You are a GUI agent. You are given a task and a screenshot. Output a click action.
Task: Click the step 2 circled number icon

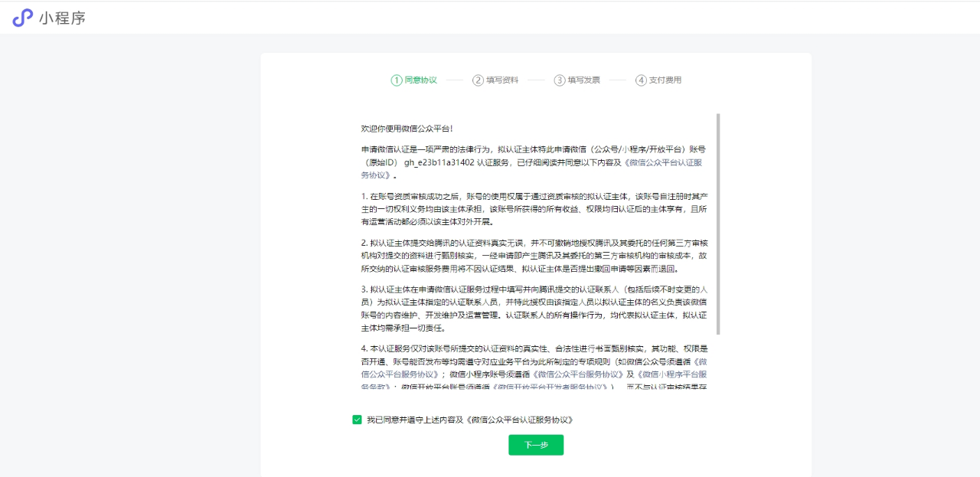pos(478,80)
